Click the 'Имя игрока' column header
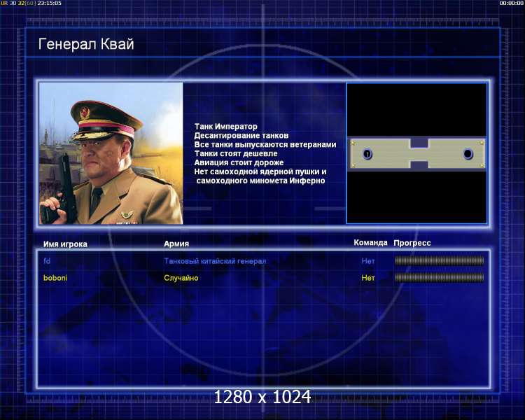 click(x=65, y=244)
